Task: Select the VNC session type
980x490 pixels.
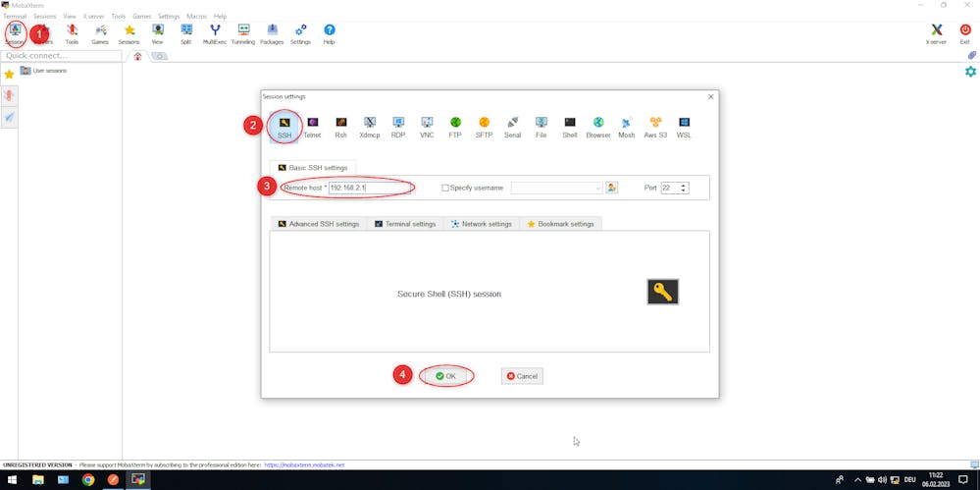Action: [427, 127]
